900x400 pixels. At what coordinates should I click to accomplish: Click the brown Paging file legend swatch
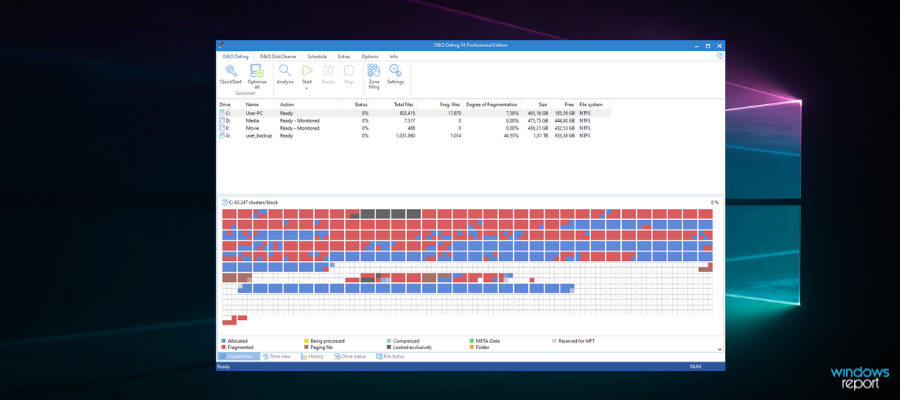point(307,348)
